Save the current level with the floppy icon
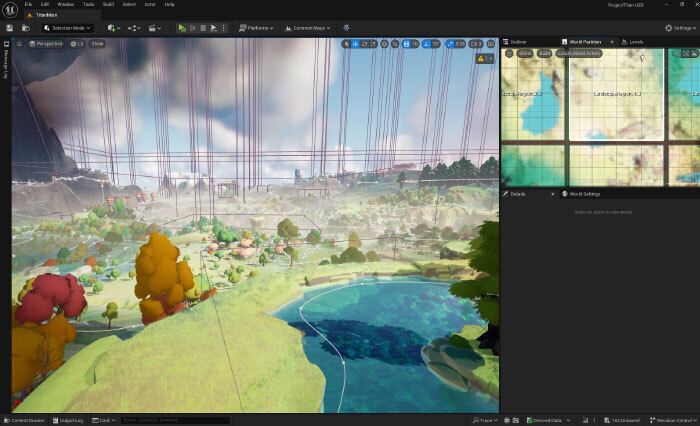 coord(9,28)
